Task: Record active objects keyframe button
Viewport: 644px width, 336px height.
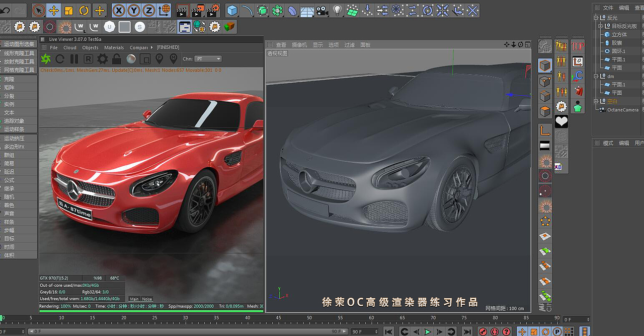Action: click(483, 331)
